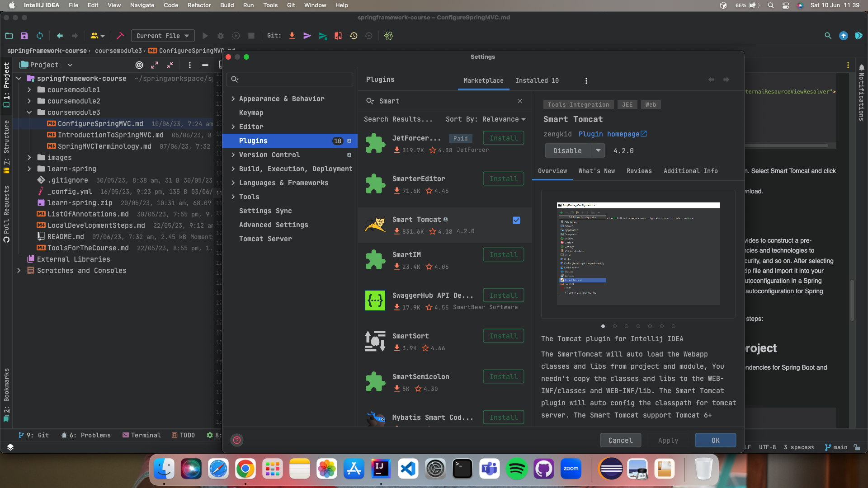Uncheck the Smart Tomcat enabled checkbox
This screenshot has height=488, width=868.
coord(516,221)
